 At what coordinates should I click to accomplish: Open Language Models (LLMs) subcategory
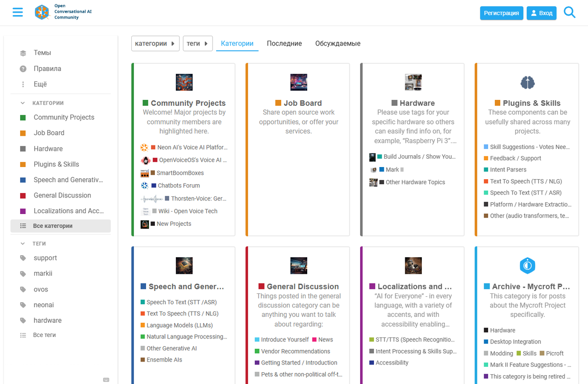coord(180,325)
